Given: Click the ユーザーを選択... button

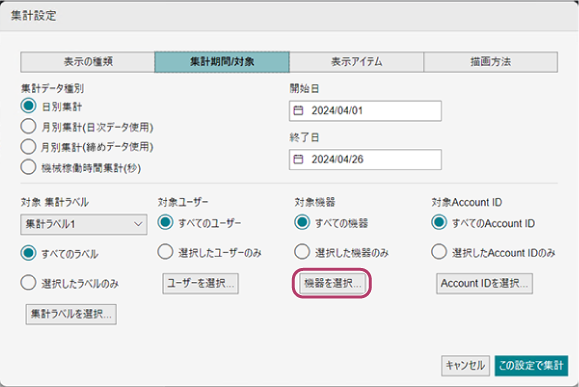Looking at the screenshot, I should [x=201, y=284].
